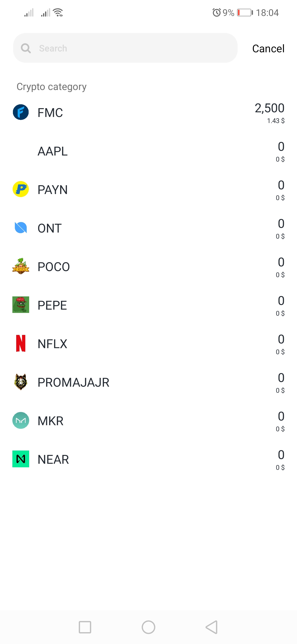297x644 pixels.
Task: Tap the FMC coin logo icon
Action: [x=21, y=112]
